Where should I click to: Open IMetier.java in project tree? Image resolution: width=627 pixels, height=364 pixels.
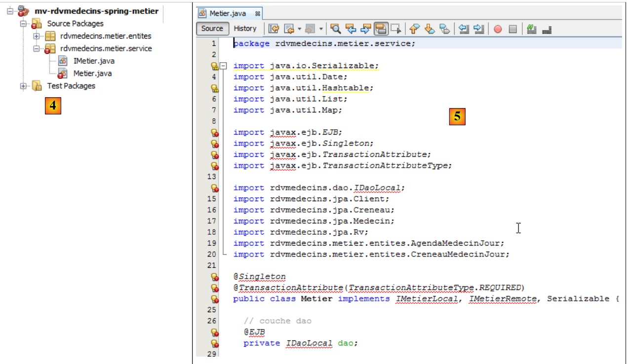pos(94,61)
